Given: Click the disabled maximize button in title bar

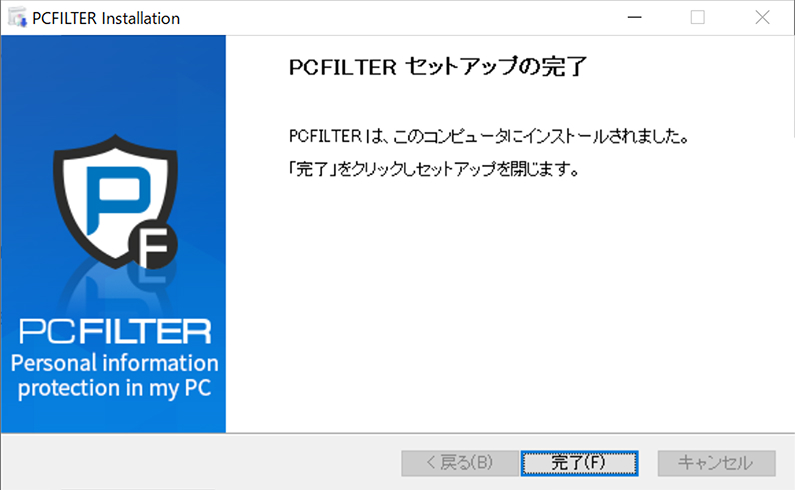Looking at the screenshot, I should (x=697, y=18).
